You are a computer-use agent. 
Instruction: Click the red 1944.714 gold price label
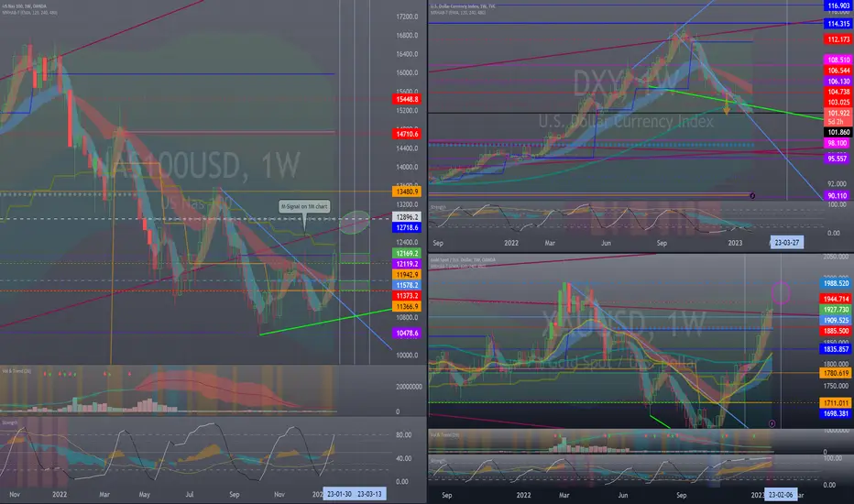[836, 299]
